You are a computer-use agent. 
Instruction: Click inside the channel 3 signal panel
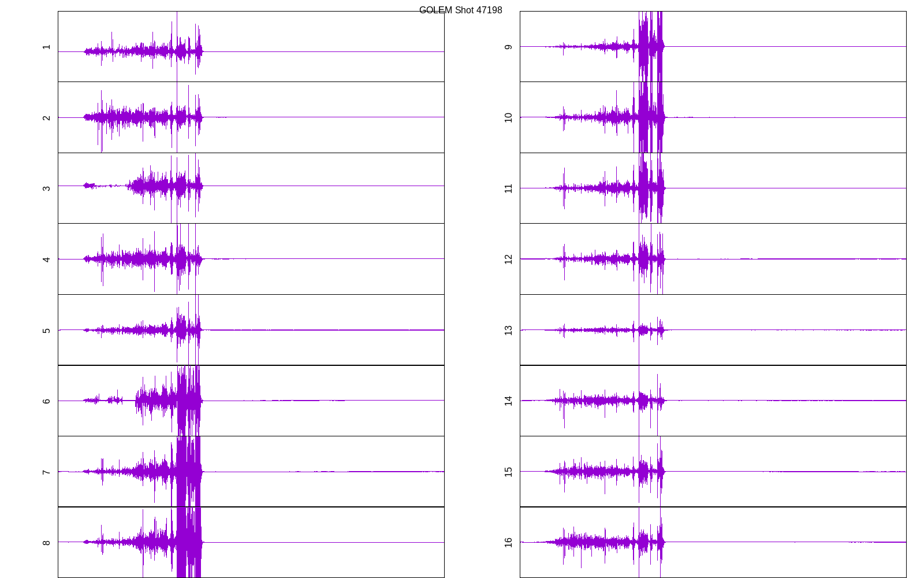click(x=251, y=188)
